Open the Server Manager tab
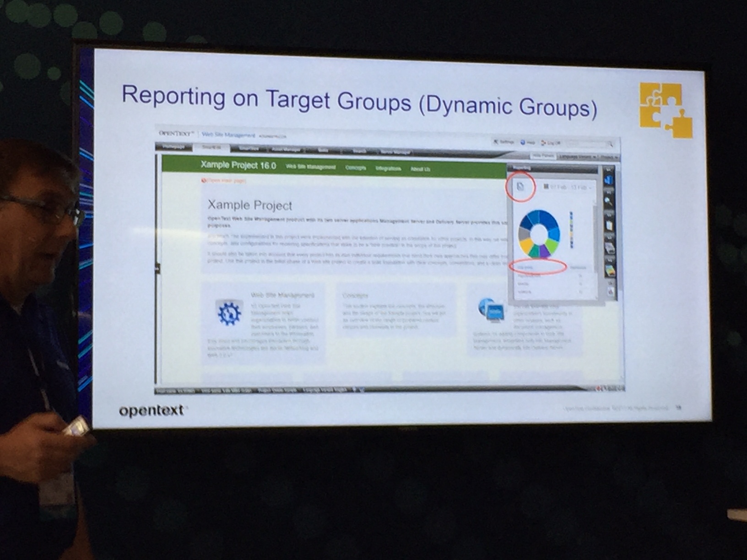Viewport: 747px width, 560px height. (x=395, y=152)
